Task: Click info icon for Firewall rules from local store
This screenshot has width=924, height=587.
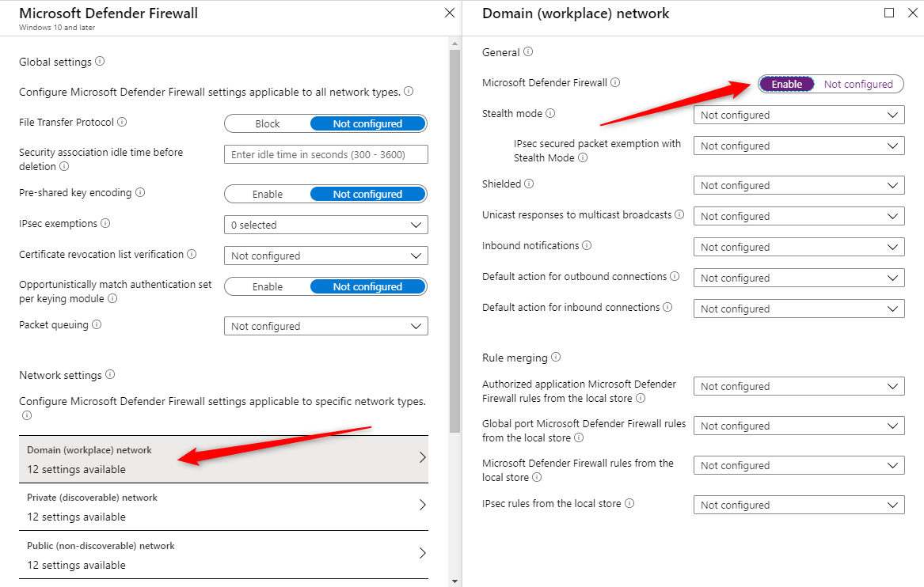Action: tap(537, 477)
